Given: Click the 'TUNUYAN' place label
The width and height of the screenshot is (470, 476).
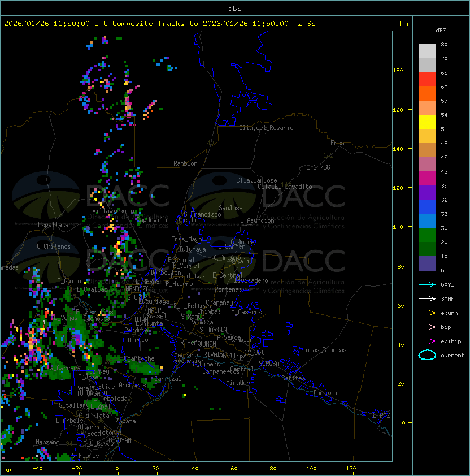Looking at the screenshot, I should click(x=120, y=440).
